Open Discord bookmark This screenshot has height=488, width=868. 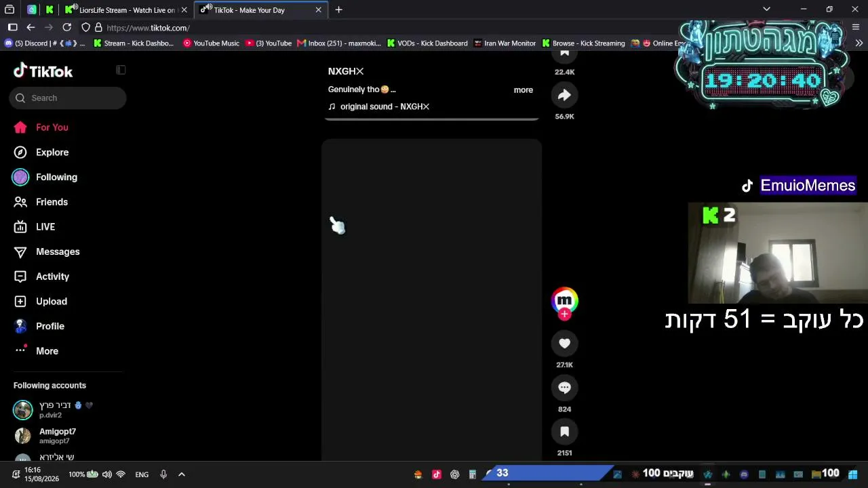(x=45, y=43)
